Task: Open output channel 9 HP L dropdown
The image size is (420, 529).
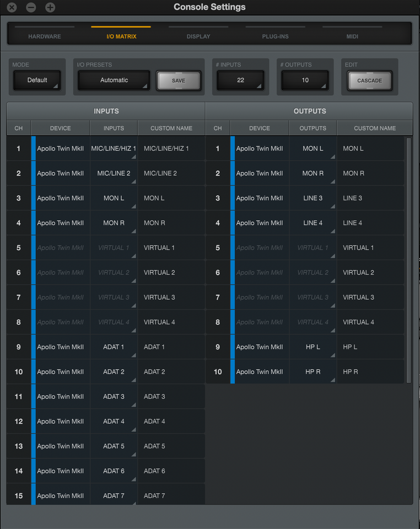Action: 313,347
